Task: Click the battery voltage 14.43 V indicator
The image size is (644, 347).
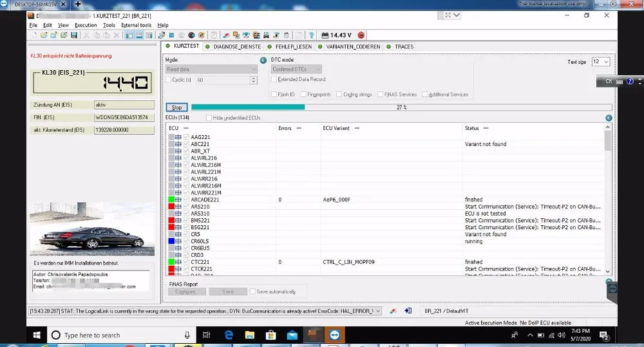Action: click(x=336, y=35)
